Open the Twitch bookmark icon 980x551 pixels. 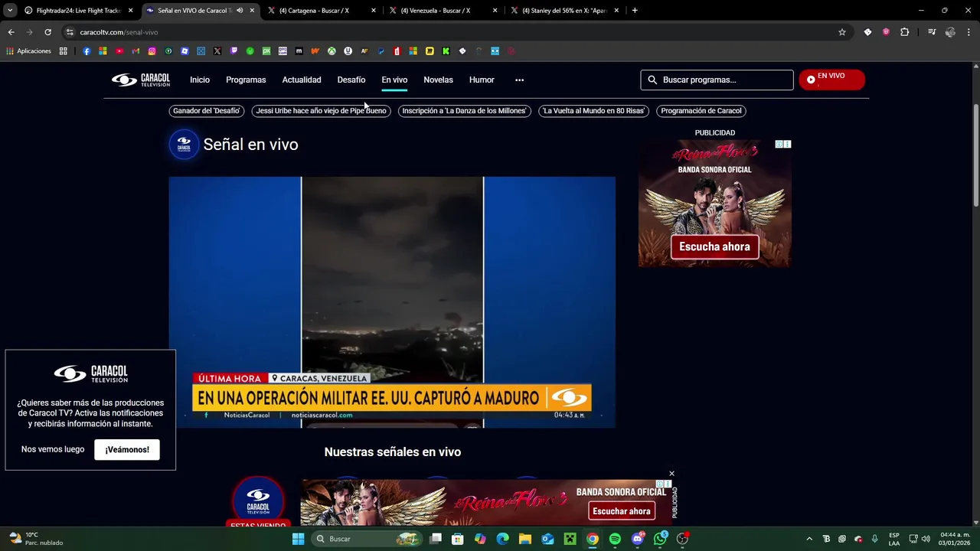[x=234, y=51]
